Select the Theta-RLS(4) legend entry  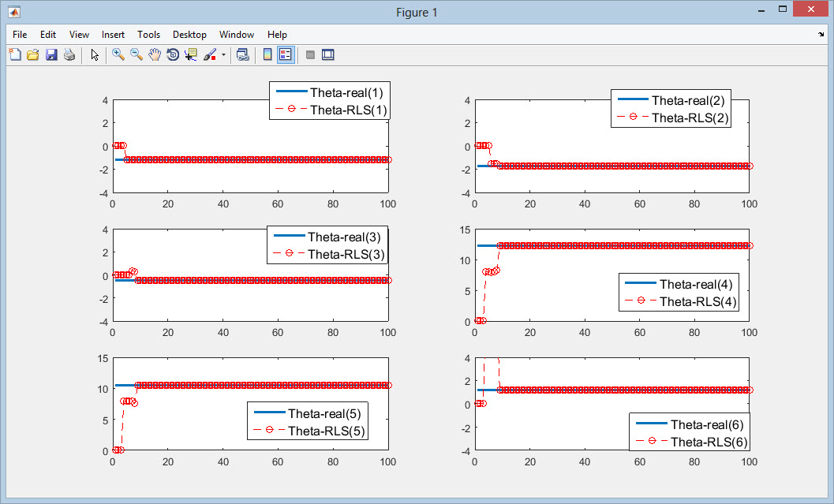tap(679, 301)
